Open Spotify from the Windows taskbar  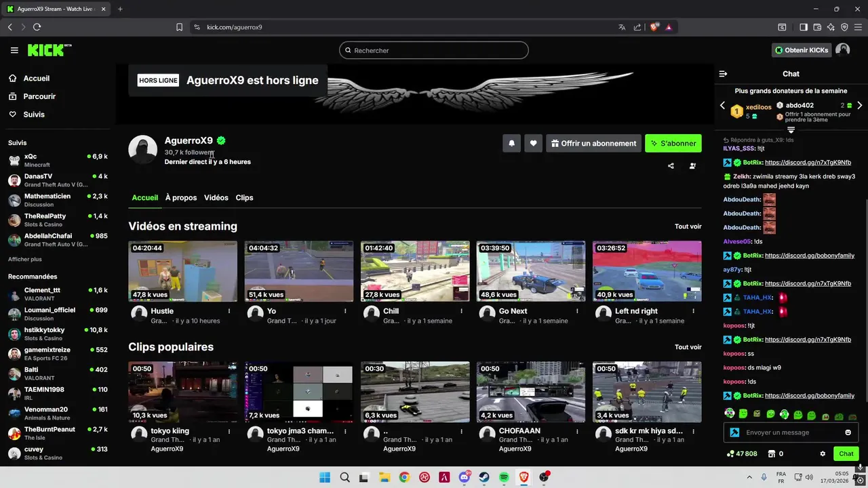[504, 477]
